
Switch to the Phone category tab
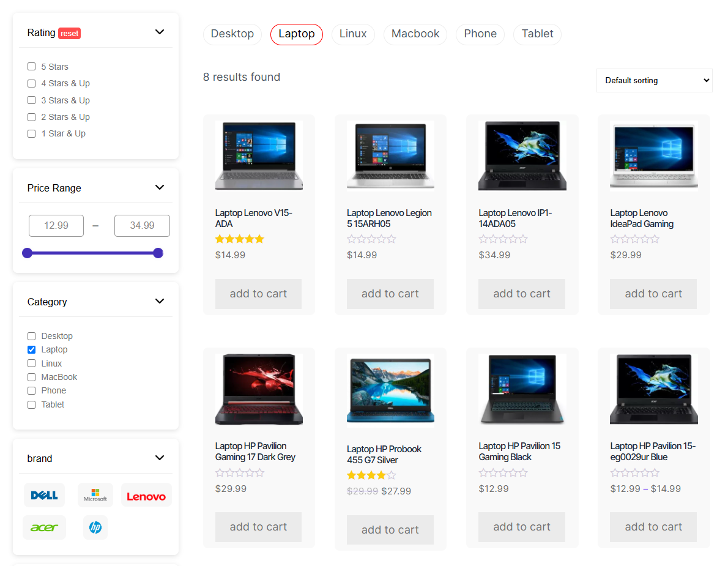(480, 34)
